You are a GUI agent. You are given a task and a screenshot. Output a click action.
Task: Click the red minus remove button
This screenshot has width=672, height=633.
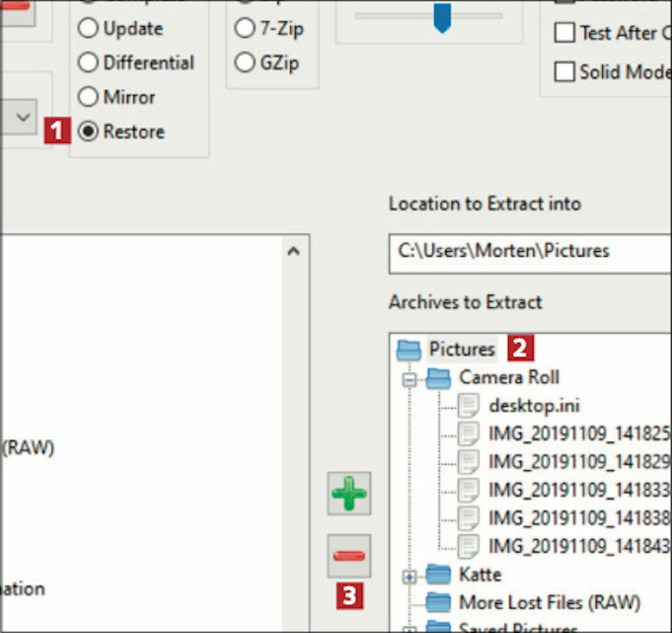(349, 556)
